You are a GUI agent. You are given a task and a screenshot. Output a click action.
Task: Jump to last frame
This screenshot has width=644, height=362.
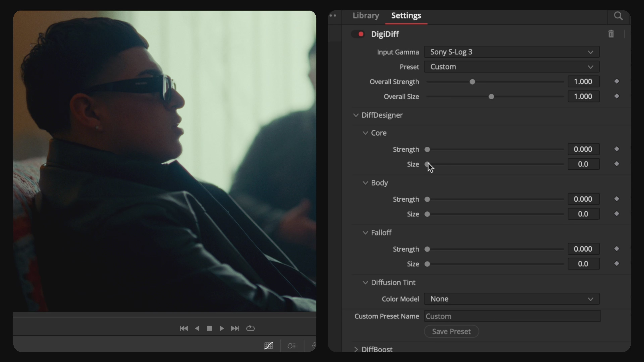point(235,328)
